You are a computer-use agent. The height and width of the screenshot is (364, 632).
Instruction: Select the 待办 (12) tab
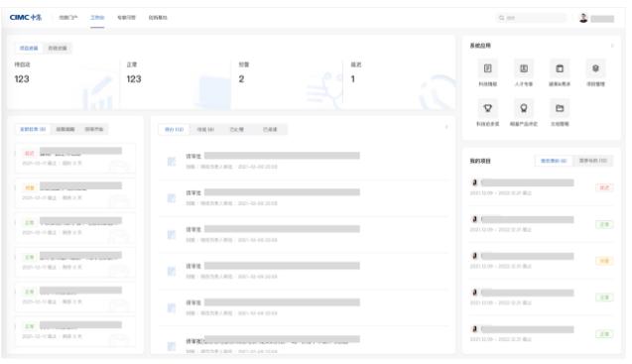coord(175,129)
